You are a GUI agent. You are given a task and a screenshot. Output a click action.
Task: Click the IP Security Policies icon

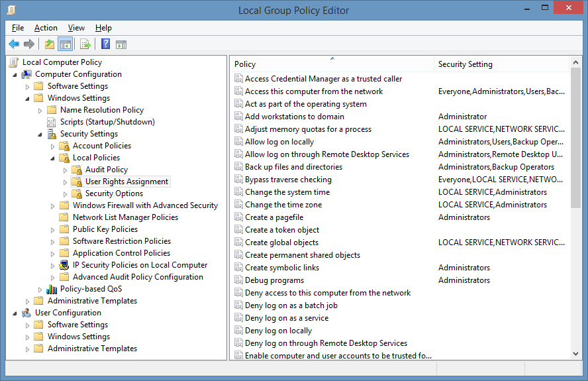64,265
